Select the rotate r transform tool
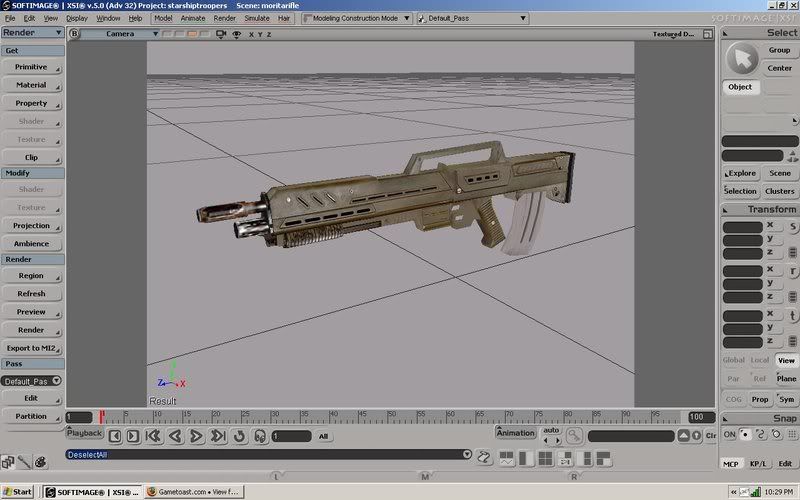 pyautogui.click(x=793, y=271)
